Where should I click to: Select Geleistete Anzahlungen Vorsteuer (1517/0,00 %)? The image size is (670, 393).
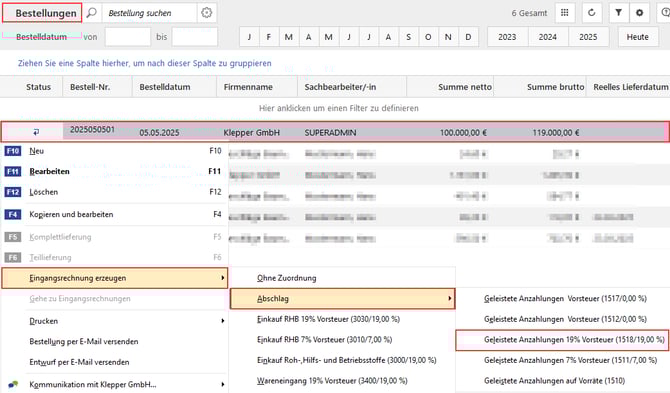click(x=562, y=299)
